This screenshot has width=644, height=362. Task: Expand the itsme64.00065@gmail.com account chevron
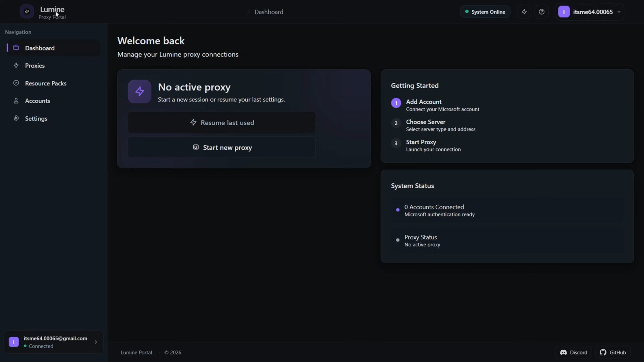pos(96,342)
